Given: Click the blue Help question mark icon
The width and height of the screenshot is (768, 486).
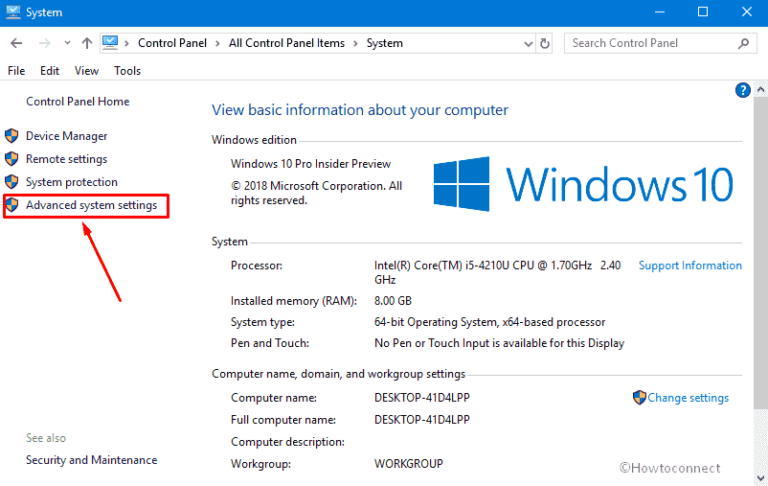Looking at the screenshot, I should pyautogui.click(x=743, y=90).
